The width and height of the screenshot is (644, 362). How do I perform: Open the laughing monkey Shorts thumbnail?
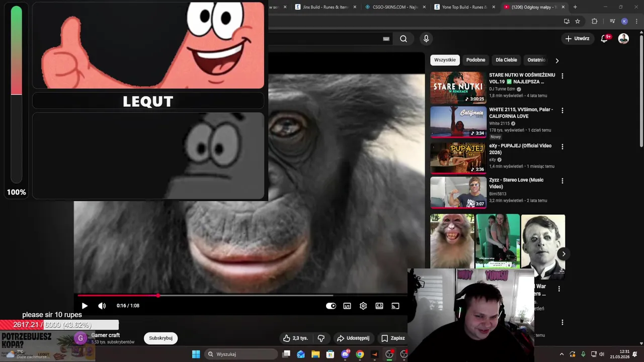(452, 241)
